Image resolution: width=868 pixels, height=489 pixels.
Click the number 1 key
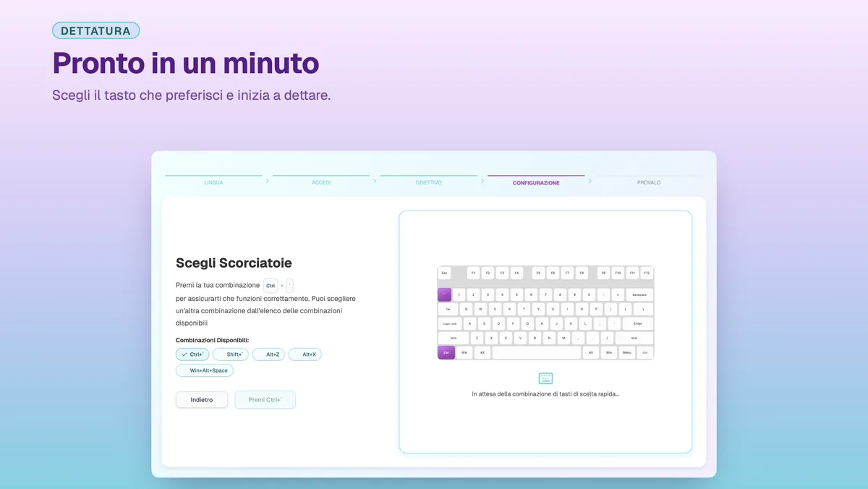(x=459, y=294)
